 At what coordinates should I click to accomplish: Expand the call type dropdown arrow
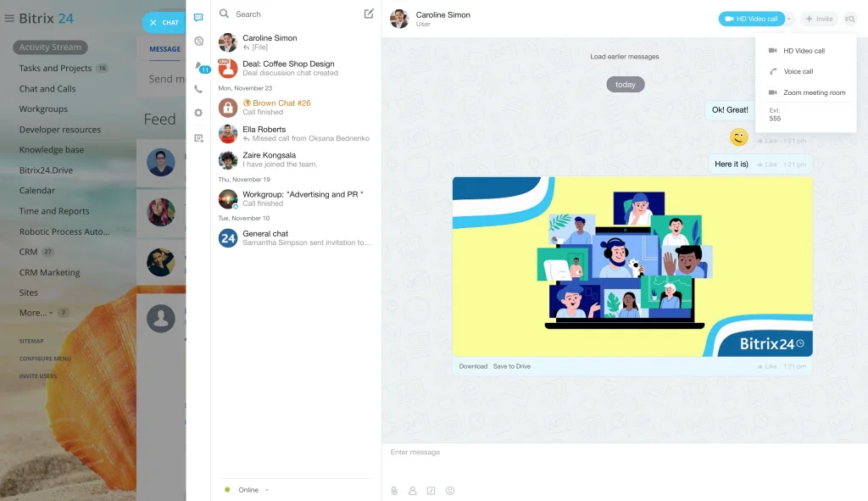(789, 19)
